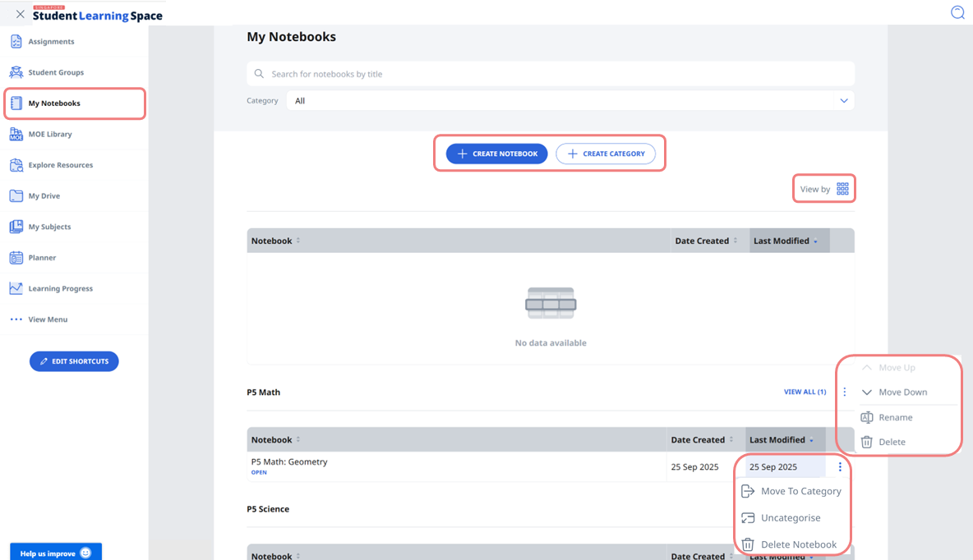The image size is (973, 560).
Task: Go to MOE Library
Action: (49, 134)
